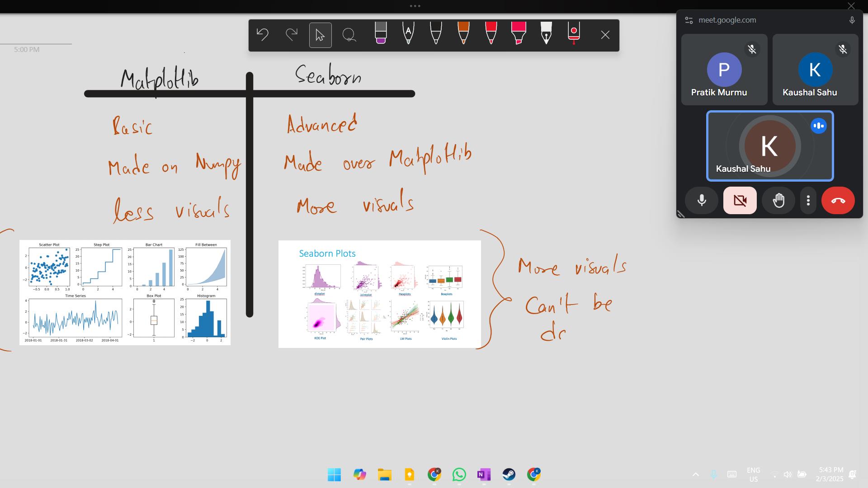868x488 pixels.
Task: Select the pink-red highlighter tool
Action: pyautogui.click(x=519, y=33)
